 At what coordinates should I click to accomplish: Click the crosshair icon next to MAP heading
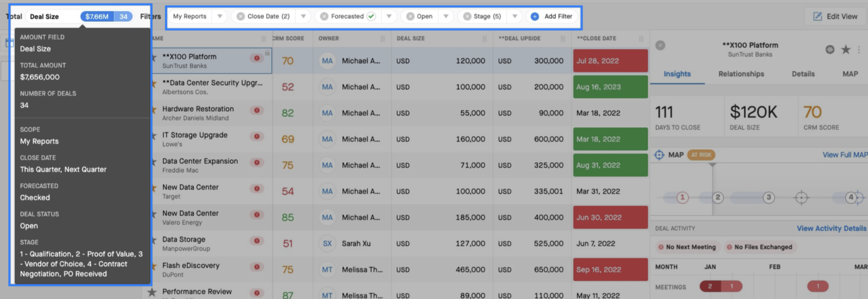(x=659, y=155)
